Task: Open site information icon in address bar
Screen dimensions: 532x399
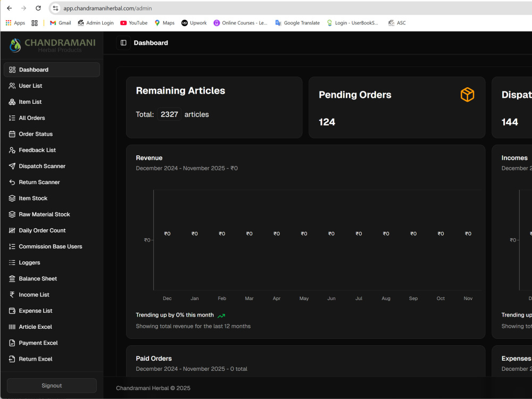Action: (x=56, y=8)
